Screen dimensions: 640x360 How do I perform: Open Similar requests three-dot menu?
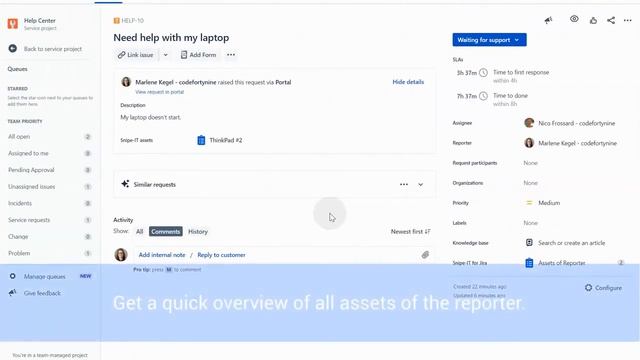click(x=404, y=184)
